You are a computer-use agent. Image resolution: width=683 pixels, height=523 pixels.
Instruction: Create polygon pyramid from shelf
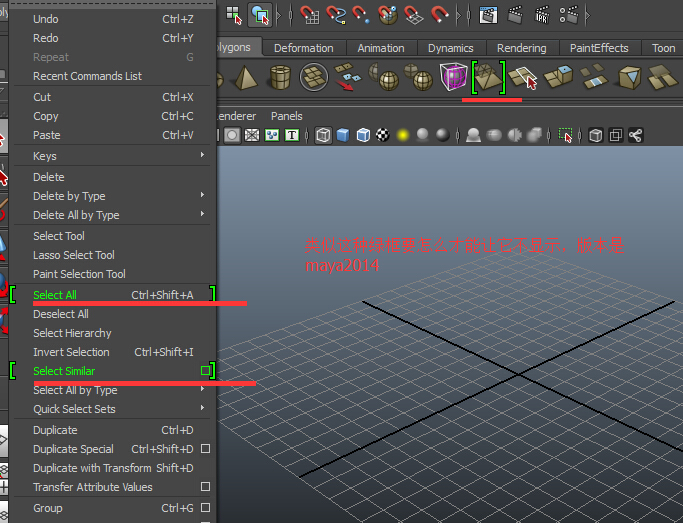[246, 78]
